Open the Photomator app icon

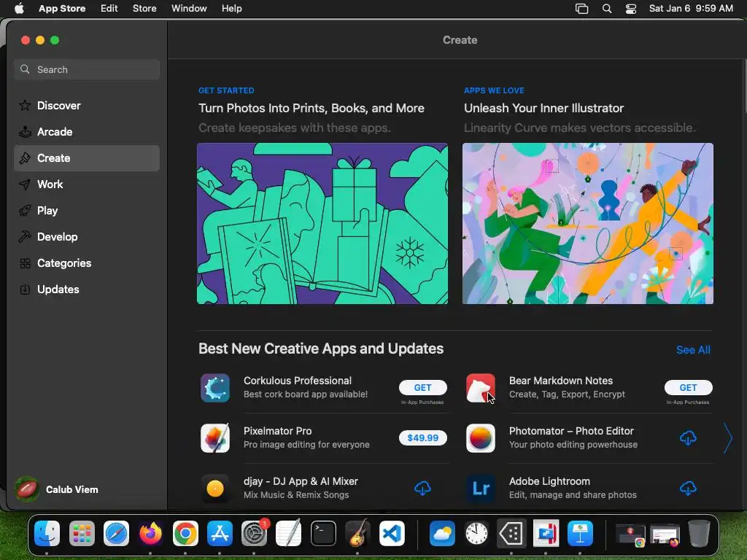point(480,437)
